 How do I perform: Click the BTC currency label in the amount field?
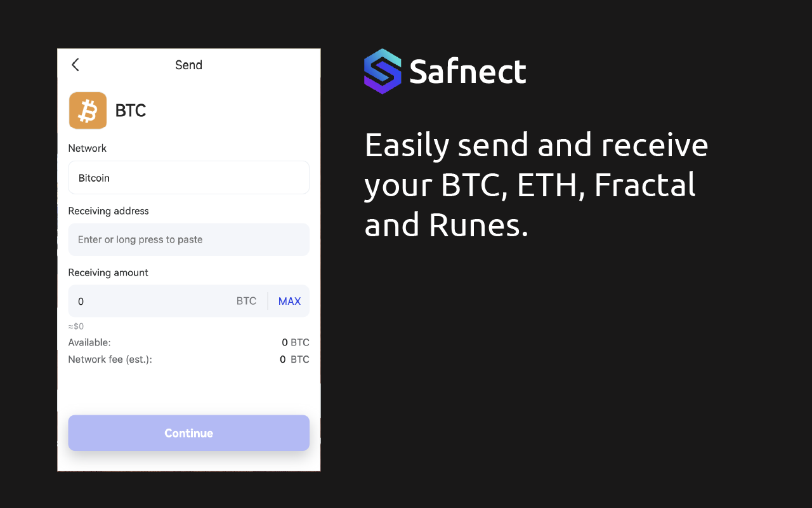246,301
